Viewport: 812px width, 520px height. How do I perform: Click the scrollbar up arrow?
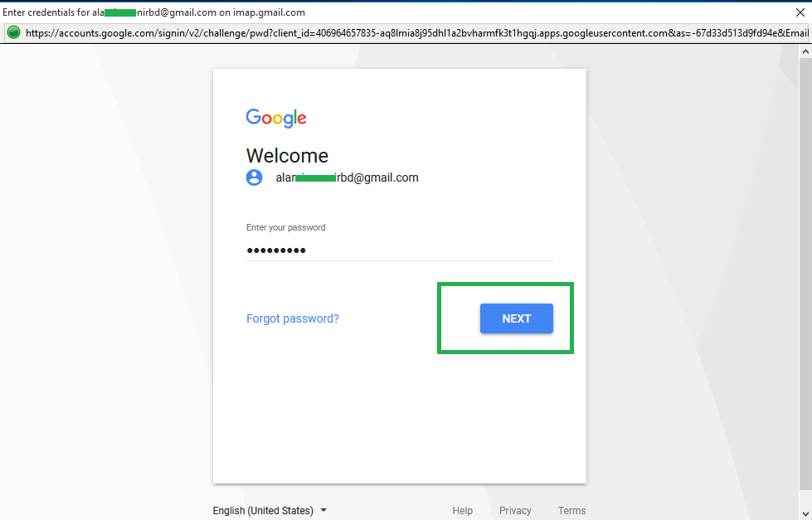click(805, 51)
